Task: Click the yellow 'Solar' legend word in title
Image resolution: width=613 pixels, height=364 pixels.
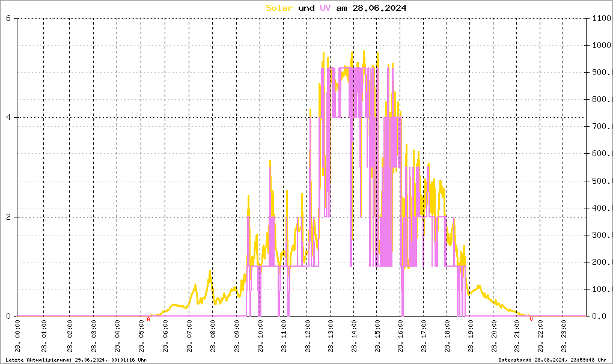Action: click(279, 8)
